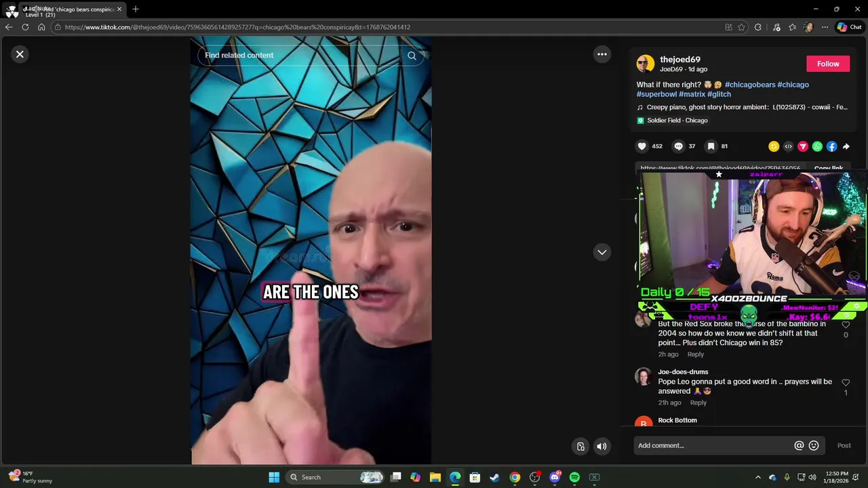Open the Creepy piano sound link
Screen dimensions: 868x488
point(743,107)
